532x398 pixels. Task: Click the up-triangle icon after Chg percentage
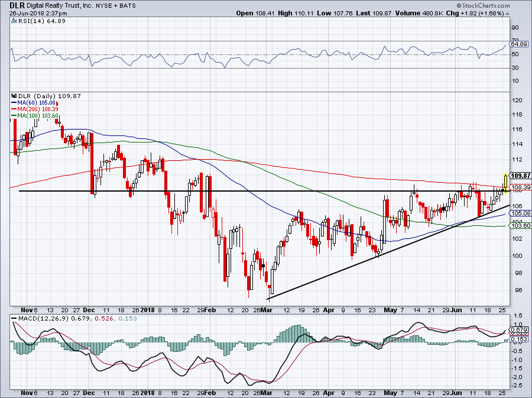point(507,14)
